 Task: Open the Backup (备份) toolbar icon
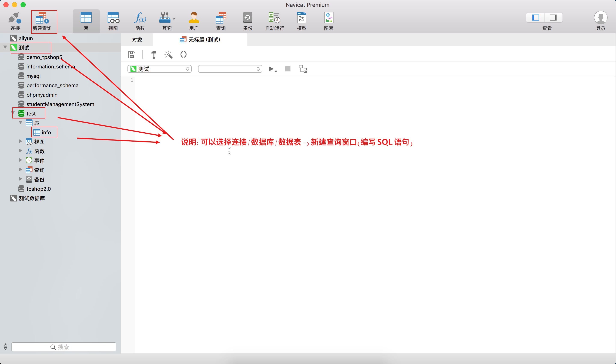pyautogui.click(x=247, y=18)
